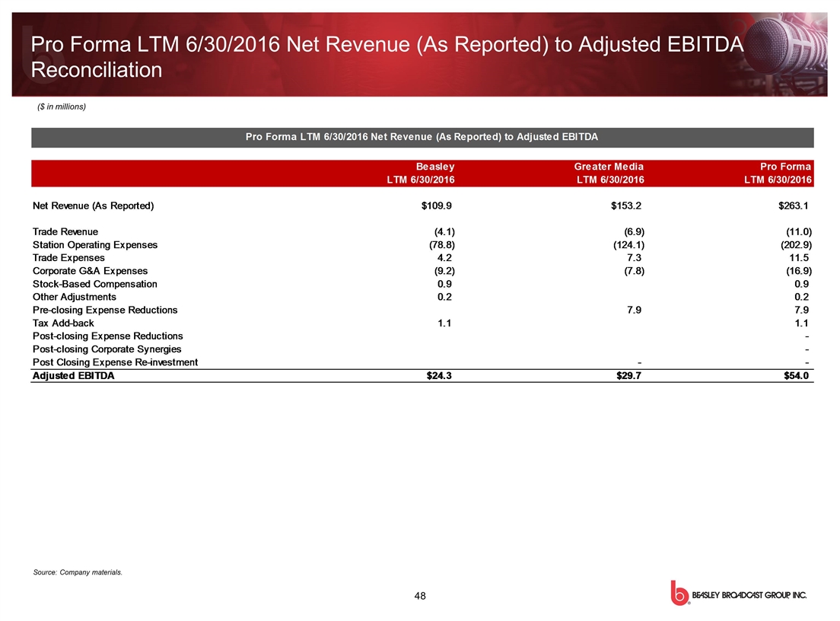Select the Tax Add-back row label

(63, 323)
